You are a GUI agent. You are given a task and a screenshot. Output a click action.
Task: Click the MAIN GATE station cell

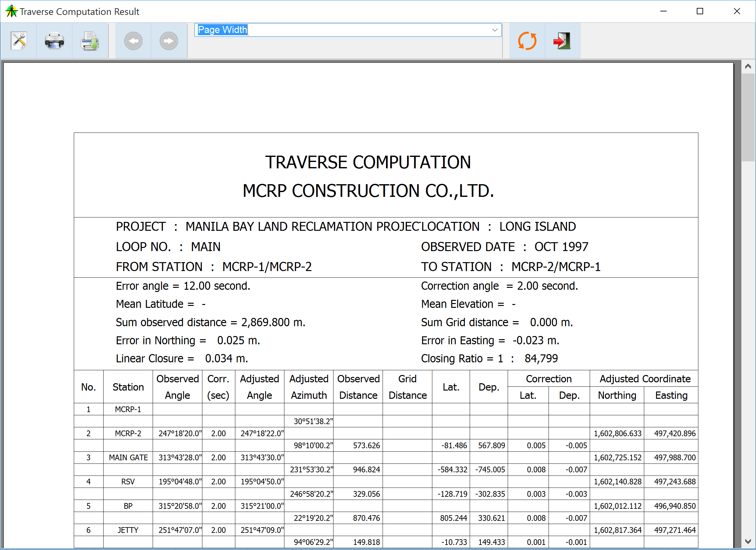(128, 458)
